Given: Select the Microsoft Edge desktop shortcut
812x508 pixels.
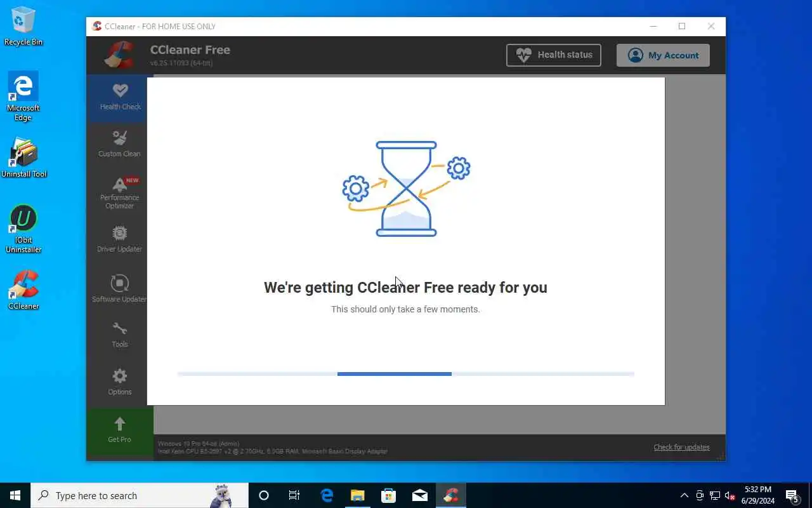Looking at the screenshot, I should pos(23,97).
